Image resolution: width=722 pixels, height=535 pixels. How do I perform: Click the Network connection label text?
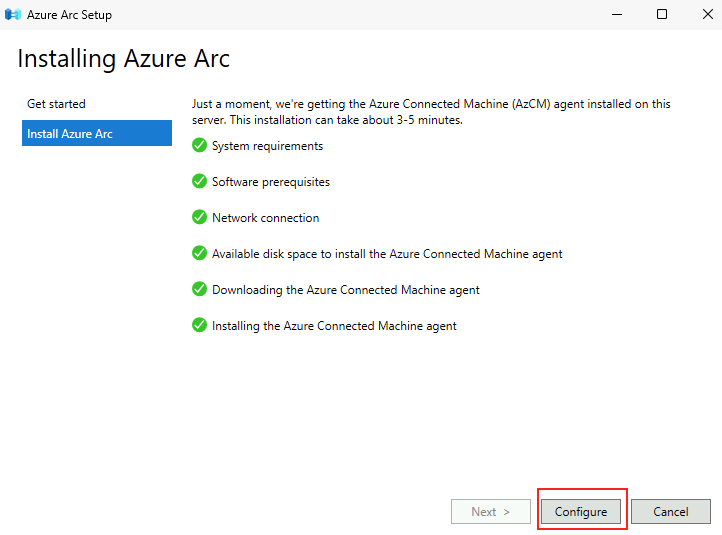pos(265,218)
